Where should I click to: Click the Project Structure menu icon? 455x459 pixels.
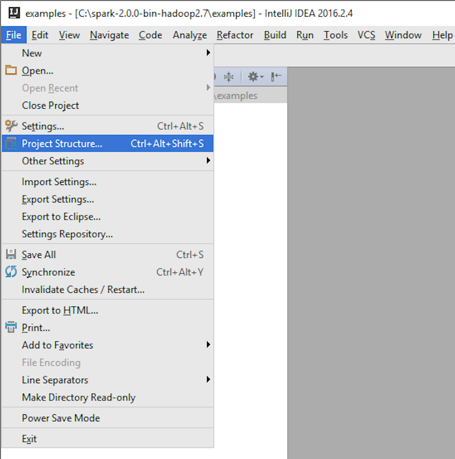(11, 144)
